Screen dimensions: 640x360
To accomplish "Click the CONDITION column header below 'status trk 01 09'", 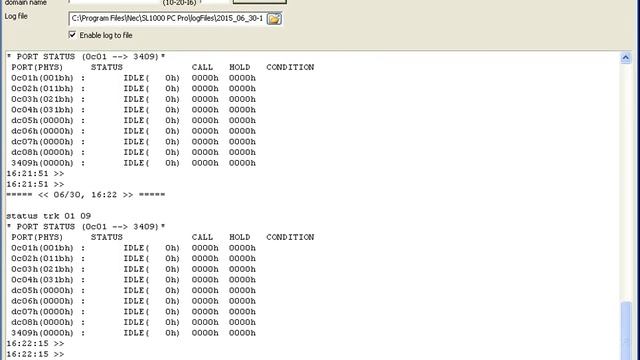I will pos(290,237).
